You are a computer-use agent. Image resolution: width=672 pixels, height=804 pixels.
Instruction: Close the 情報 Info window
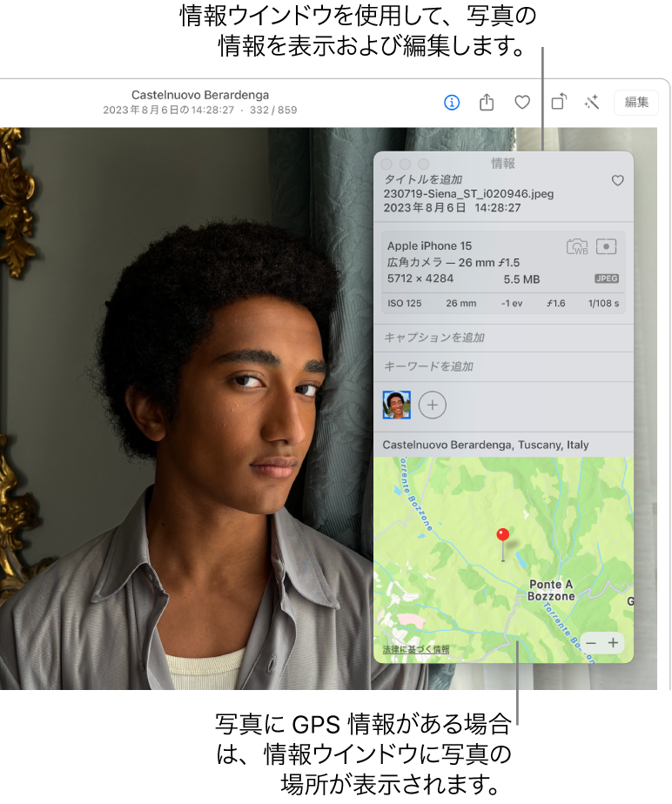coord(386,164)
